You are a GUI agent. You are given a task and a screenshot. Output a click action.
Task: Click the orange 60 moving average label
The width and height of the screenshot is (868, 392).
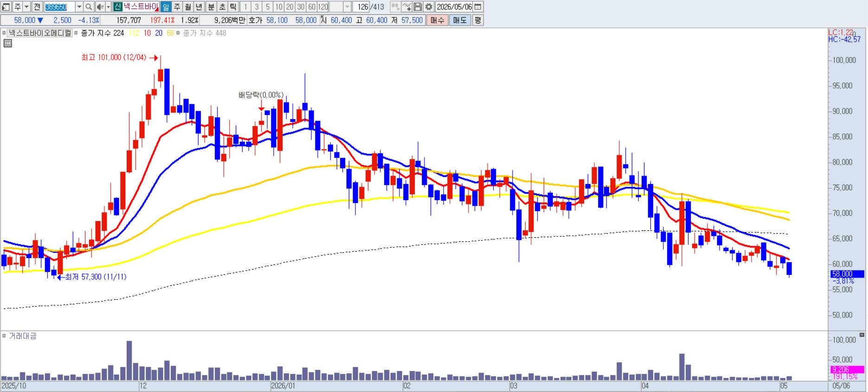coord(170,33)
